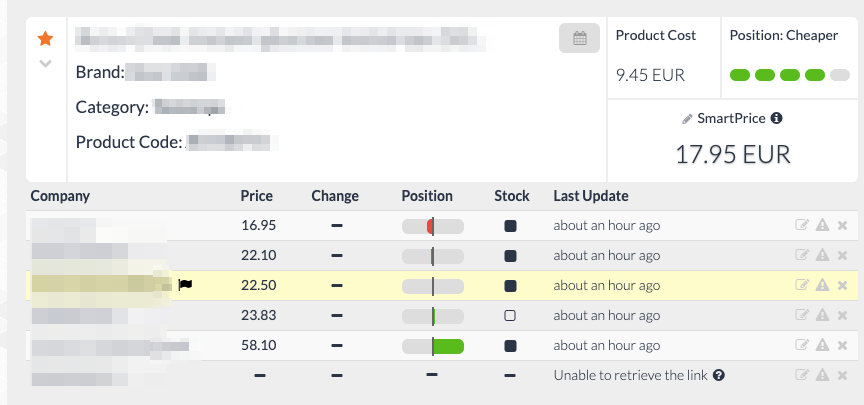Viewport: 864px width, 405px height.
Task: Edit link on unretrievable last row
Action: [802, 375]
